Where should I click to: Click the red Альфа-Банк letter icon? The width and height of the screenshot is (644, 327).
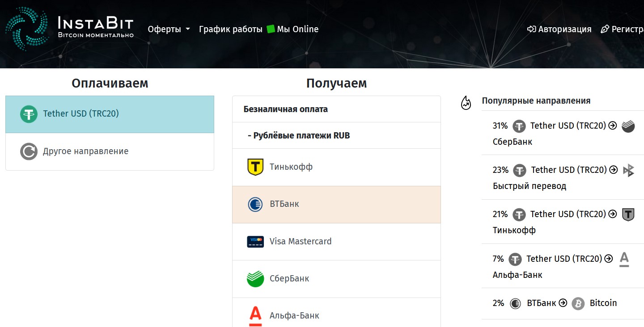255,315
